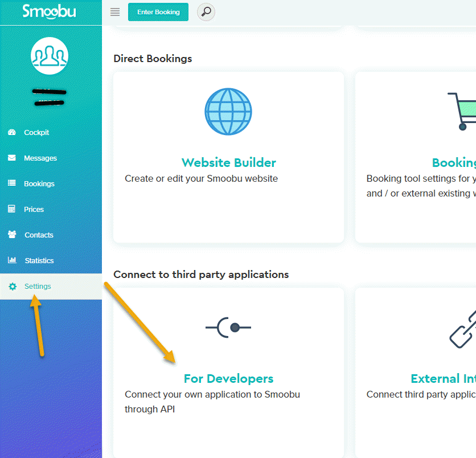Click the Settings gear icon
476x458 pixels.
tap(13, 287)
